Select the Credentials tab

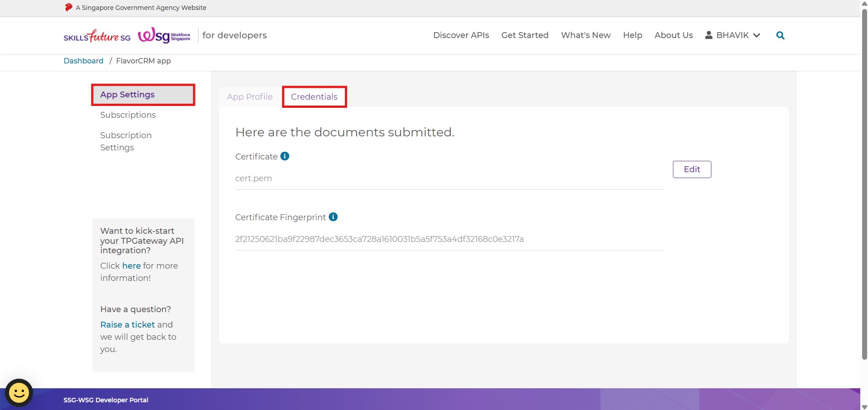click(314, 97)
